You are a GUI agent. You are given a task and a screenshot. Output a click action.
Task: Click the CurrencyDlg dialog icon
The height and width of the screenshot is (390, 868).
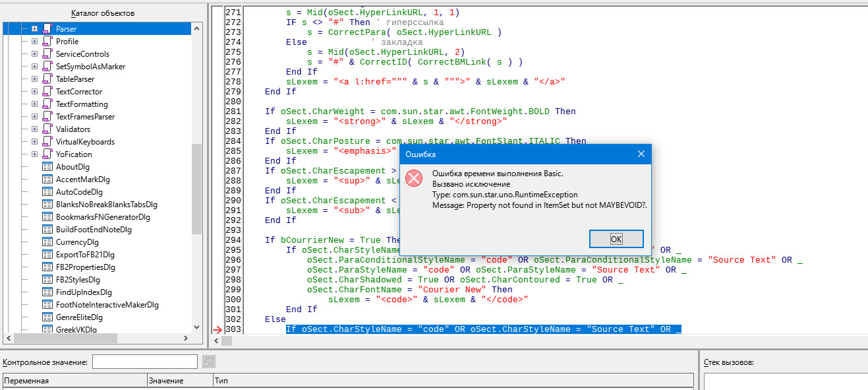click(x=47, y=242)
